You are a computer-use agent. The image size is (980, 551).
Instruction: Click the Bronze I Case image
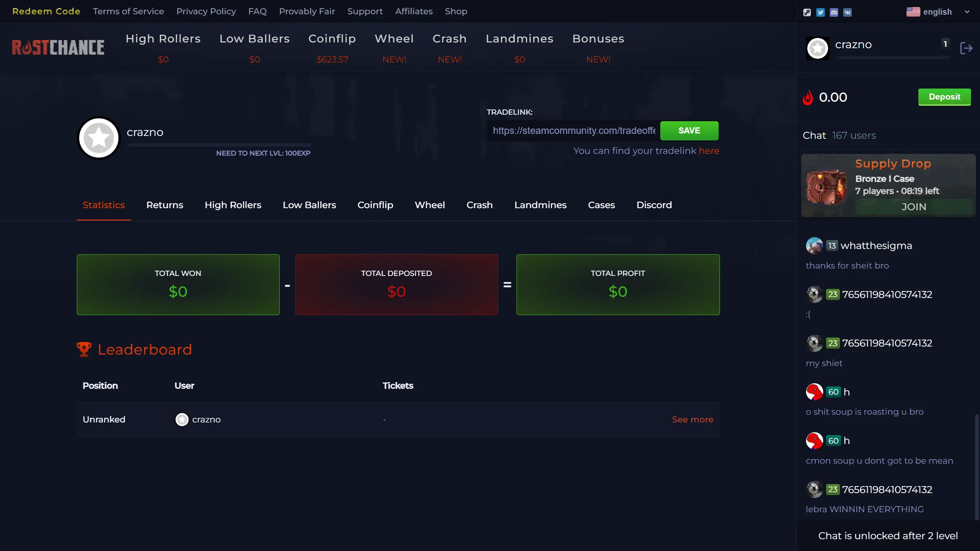click(x=826, y=188)
